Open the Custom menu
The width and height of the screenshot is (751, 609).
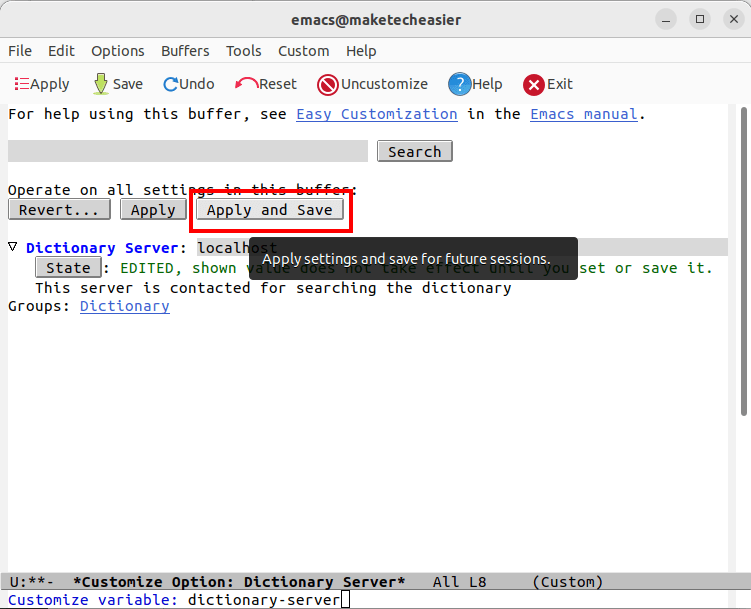(304, 51)
